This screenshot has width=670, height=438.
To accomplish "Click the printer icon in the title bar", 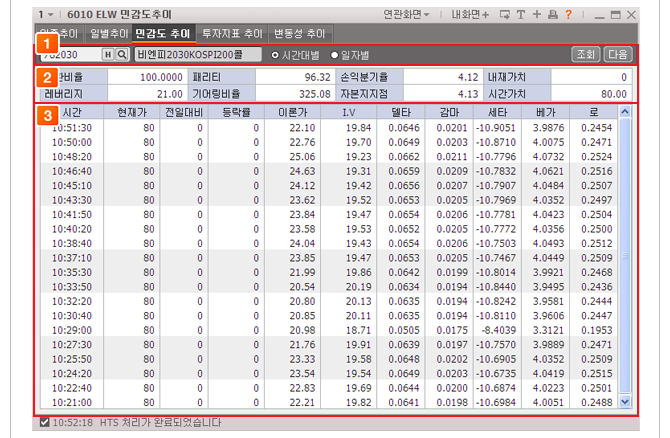I will [553, 15].
